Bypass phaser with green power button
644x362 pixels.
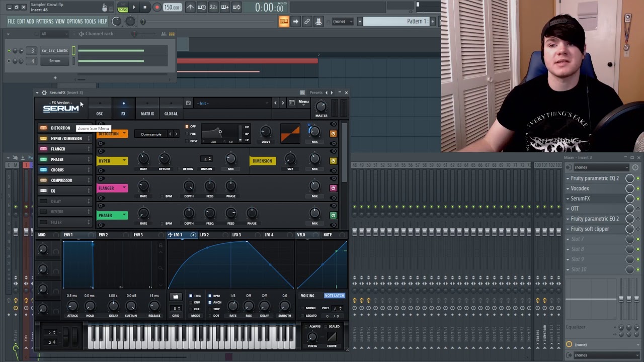(333, 215)
